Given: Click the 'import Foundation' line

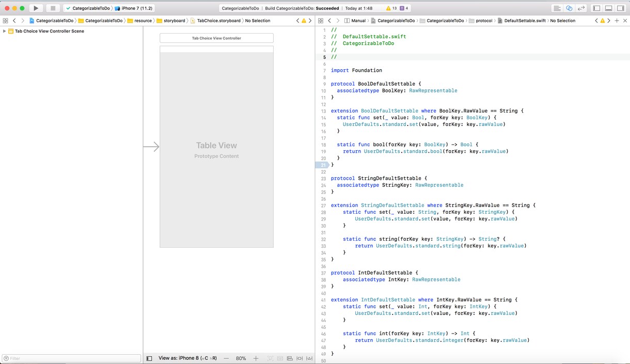Looking at the screenshot, I should pos(356,70).
